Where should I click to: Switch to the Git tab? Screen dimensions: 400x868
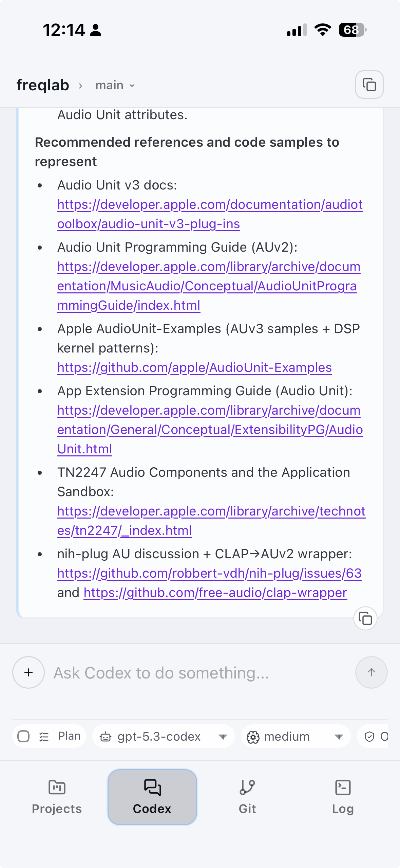tap(247, 797)
